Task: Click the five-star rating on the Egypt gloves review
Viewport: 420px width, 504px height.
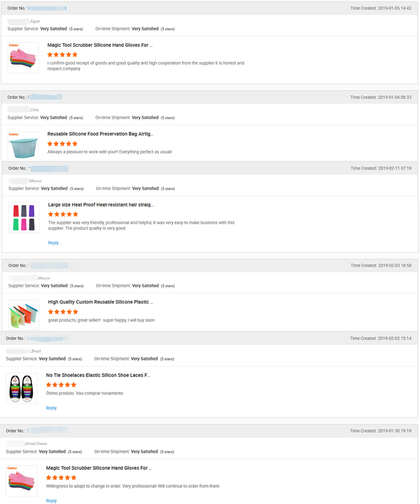Action: click(62, 55)
